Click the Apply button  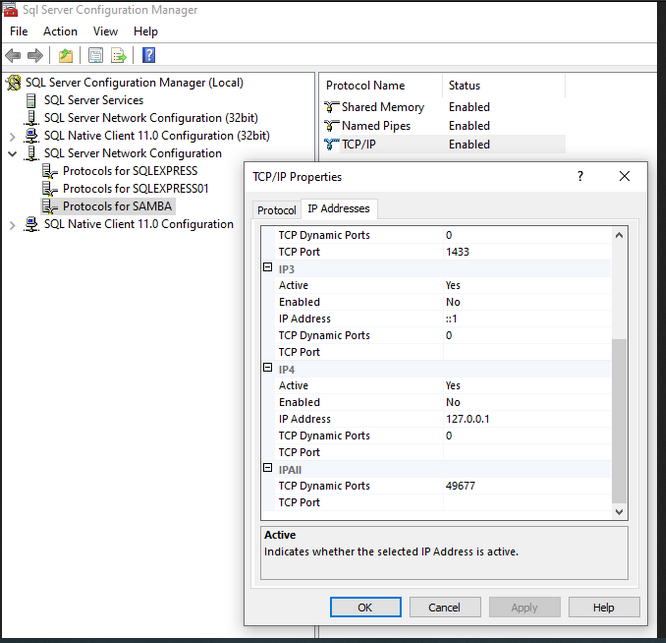[525, 607]
